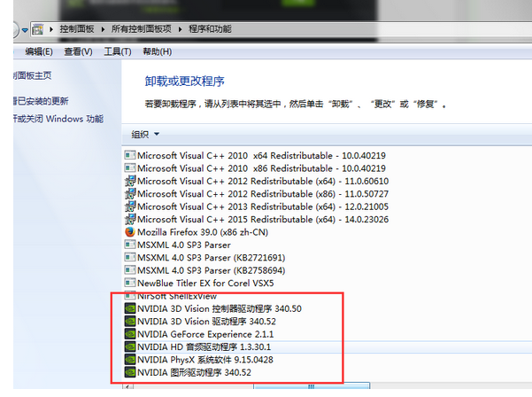This screenshot has height=397, width=532.
Task: Expand the arrow after 所有控制面板项 breadcrumb
Action: tap(181, 29)
